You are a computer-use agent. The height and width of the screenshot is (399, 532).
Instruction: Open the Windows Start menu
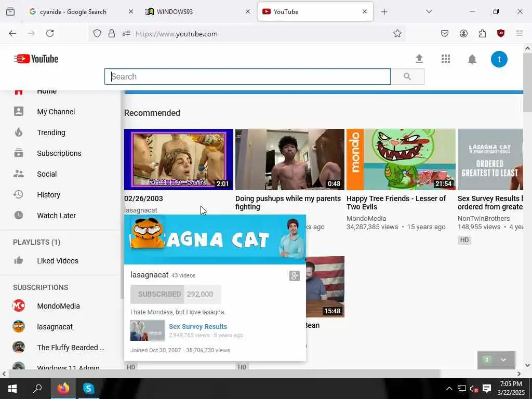[x=12, y=389]
